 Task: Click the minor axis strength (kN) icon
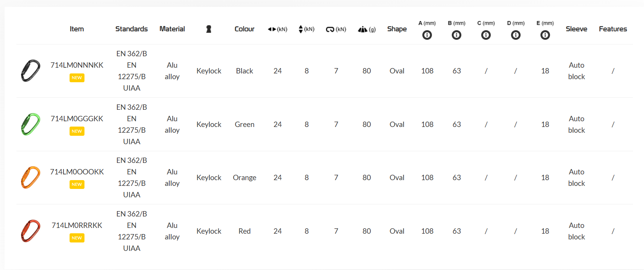point(301,29)
